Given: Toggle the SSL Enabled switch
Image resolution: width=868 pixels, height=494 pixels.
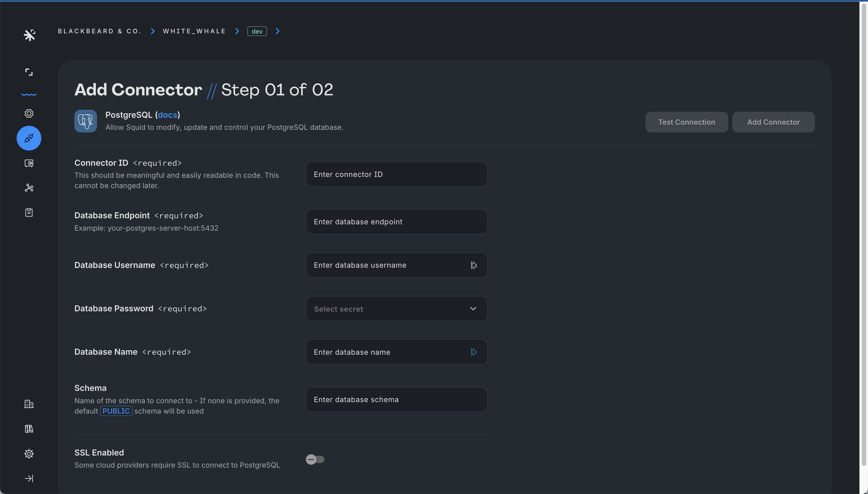Looking at the screenshot, I should tap(315, 460).
